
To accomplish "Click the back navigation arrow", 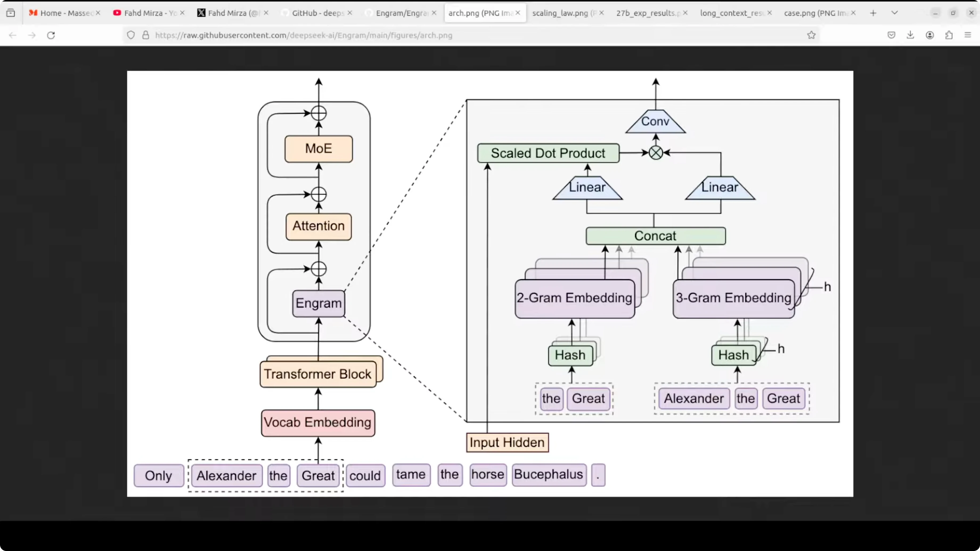I will (13, 35).
